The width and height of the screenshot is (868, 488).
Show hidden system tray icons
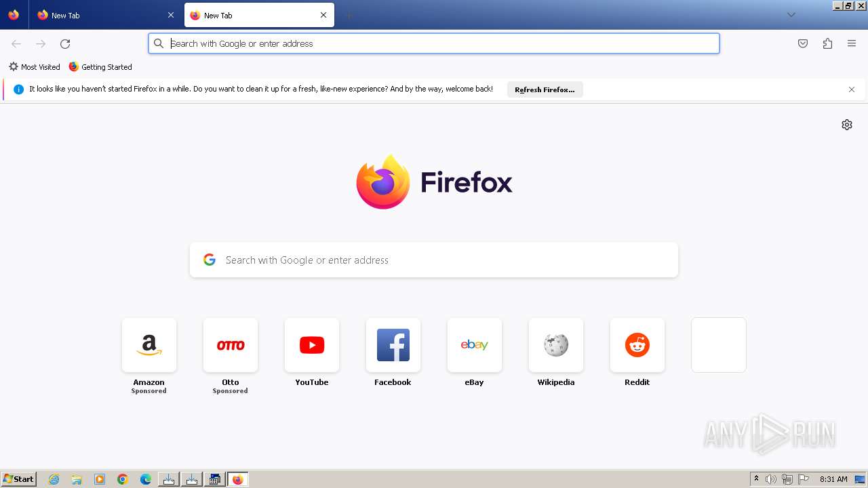coord(756,479)
